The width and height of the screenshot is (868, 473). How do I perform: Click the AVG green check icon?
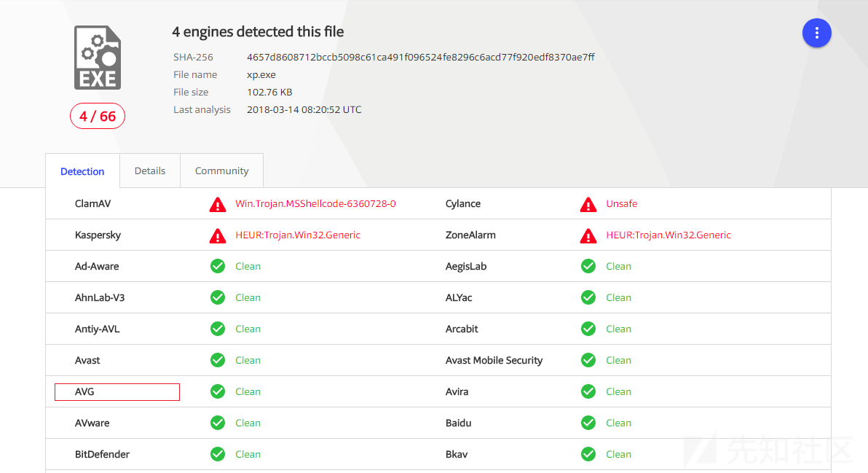pyautogui.click(x=218, y=391)
